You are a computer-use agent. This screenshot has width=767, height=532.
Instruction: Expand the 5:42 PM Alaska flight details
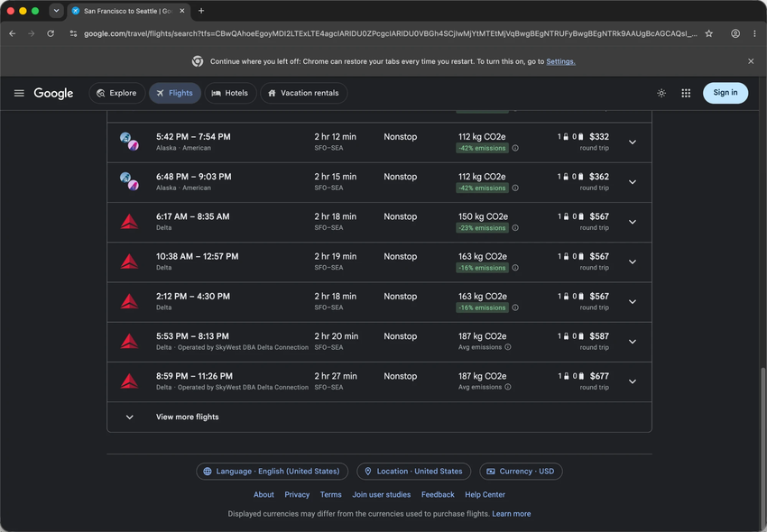tap(632, 142)
